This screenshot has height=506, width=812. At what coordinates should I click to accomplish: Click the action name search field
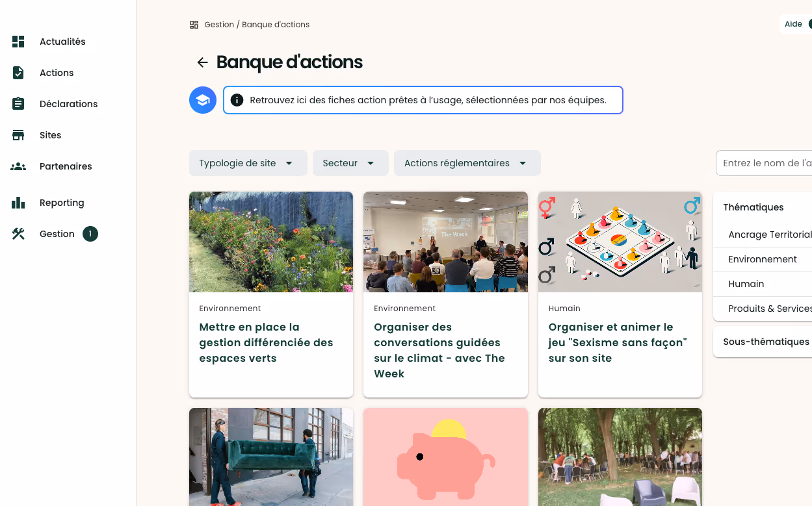click(x=764, y=163)
